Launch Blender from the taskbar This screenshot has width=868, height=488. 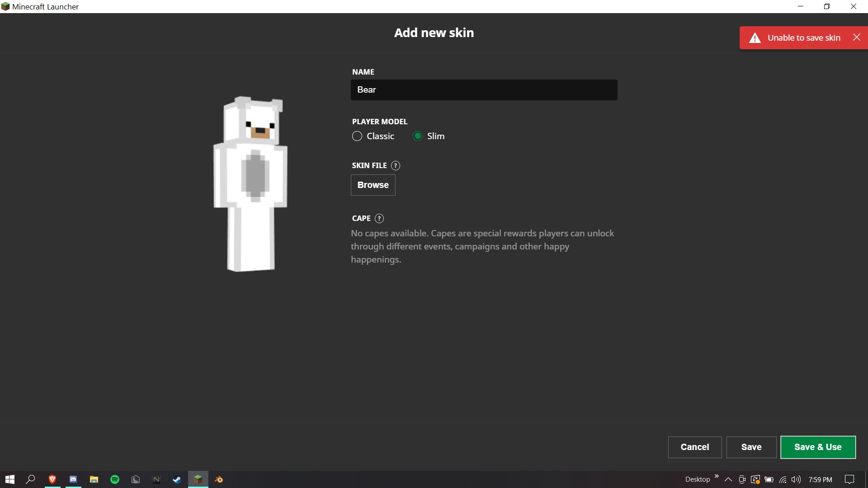[219, 479]
